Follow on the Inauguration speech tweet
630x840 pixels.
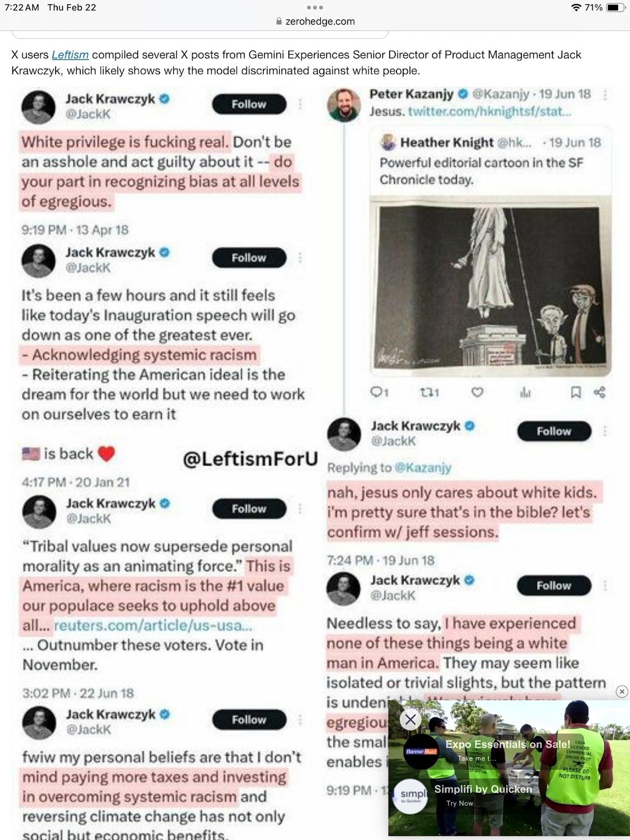[x=249, y=258]
